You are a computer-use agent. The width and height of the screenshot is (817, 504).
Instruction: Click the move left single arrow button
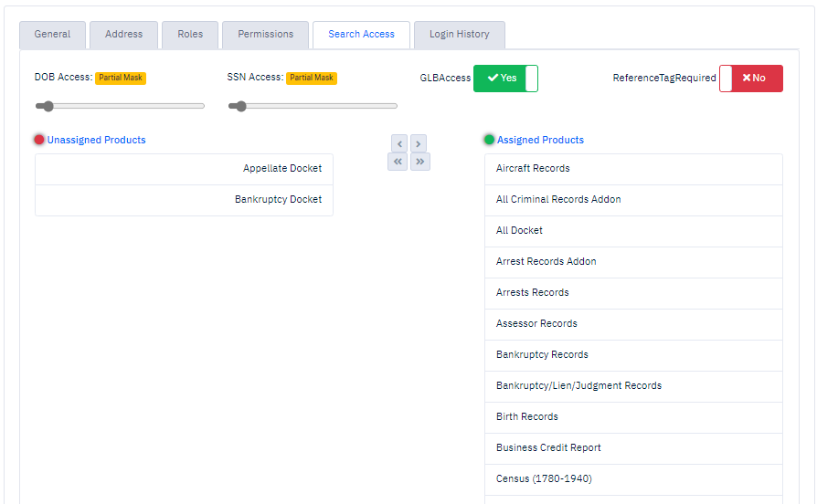coord(399,144)
